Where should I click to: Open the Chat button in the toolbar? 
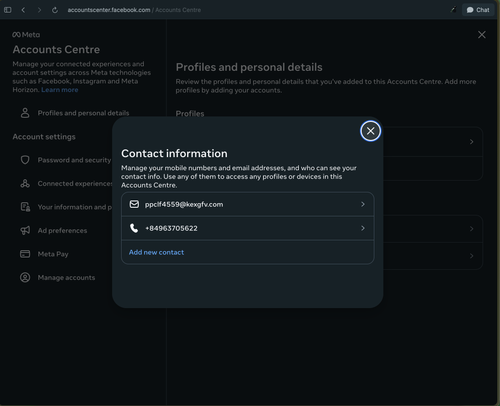(x=478, y=10)
